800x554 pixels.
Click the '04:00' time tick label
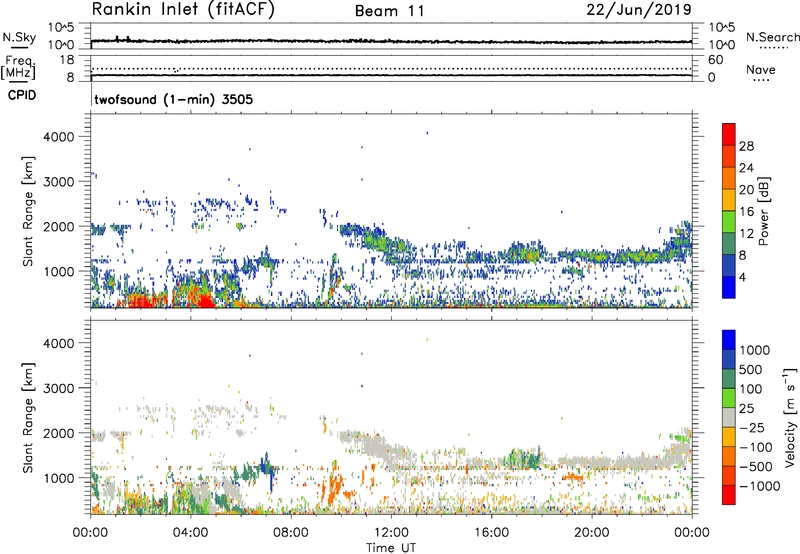point(191,533)
